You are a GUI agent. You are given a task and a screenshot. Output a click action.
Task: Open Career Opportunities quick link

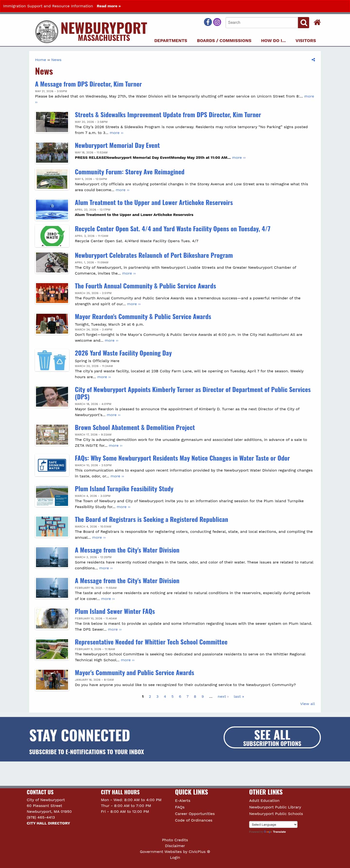pos(195,814)
